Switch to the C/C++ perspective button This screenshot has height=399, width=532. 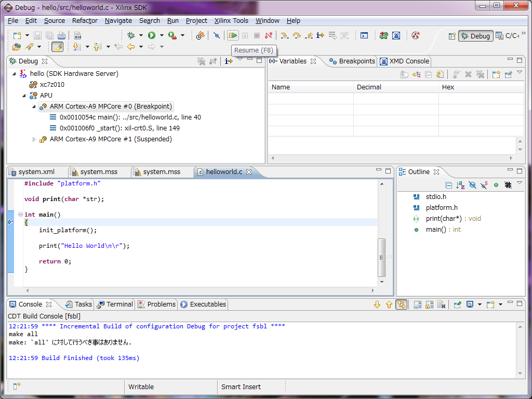coord(507,36)
